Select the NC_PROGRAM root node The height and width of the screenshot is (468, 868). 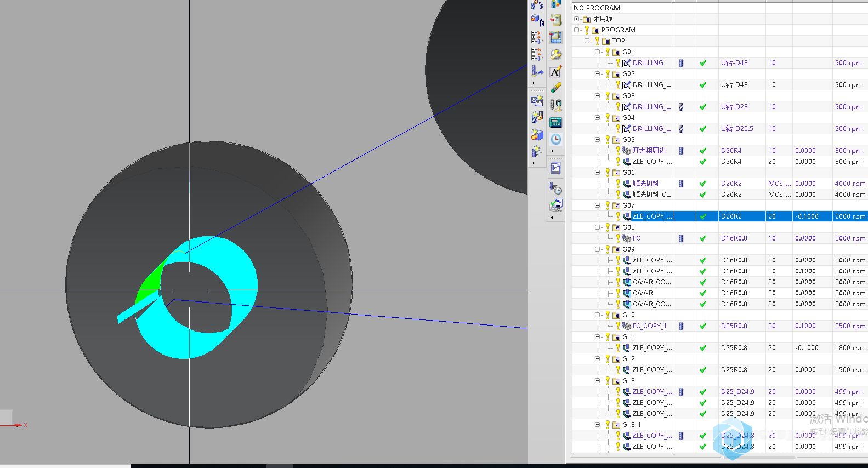point(597,8)
